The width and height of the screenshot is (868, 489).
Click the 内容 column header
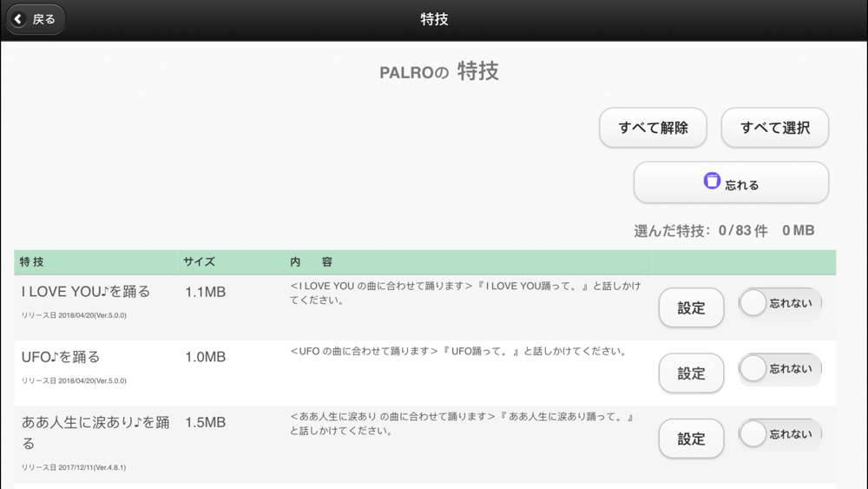pos(311,262)
